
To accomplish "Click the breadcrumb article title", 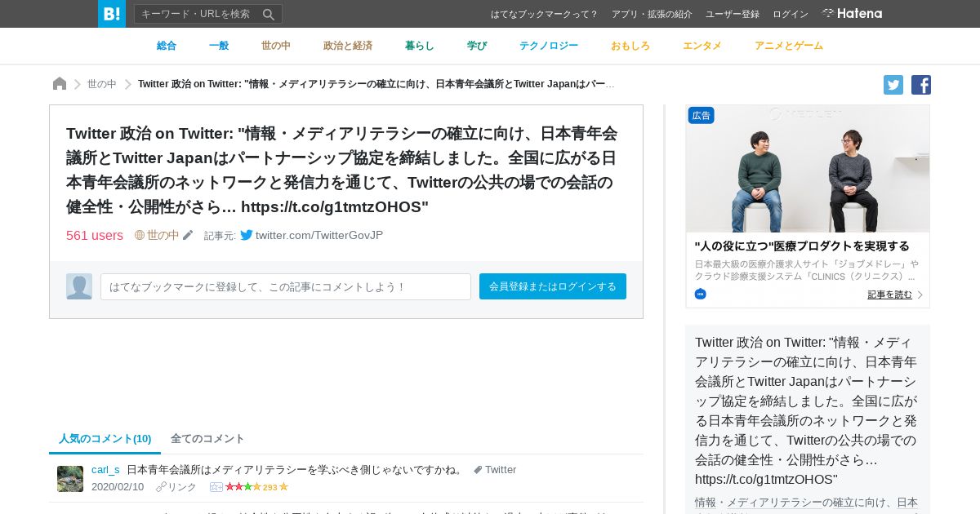I will click(376, 84).
